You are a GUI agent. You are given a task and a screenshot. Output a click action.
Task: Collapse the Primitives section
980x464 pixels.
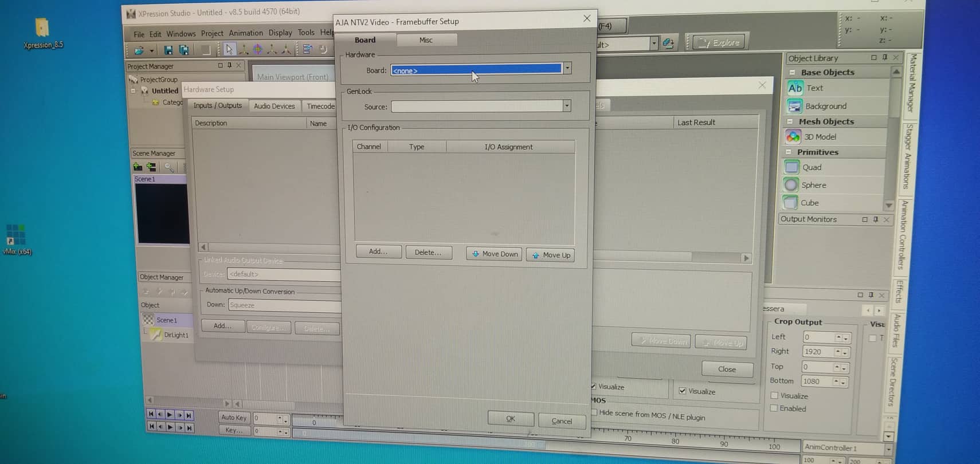click(x=789, y=152)
